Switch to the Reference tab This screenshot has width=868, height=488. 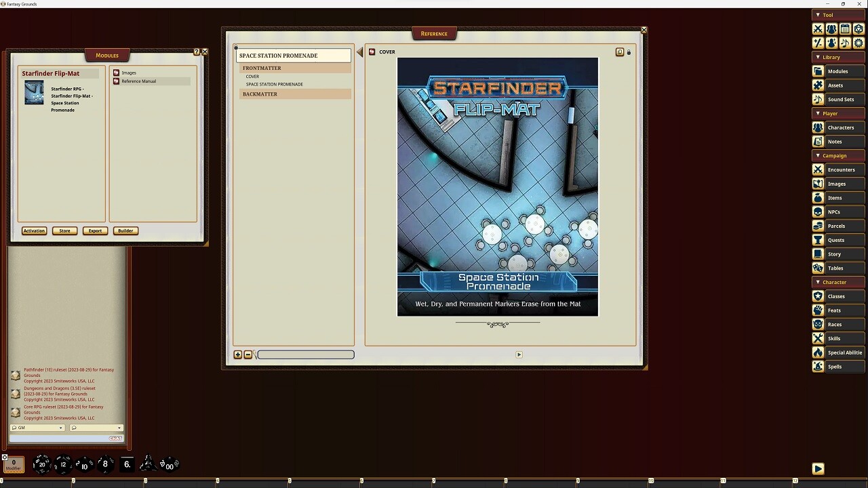click(x=434, y=33)
